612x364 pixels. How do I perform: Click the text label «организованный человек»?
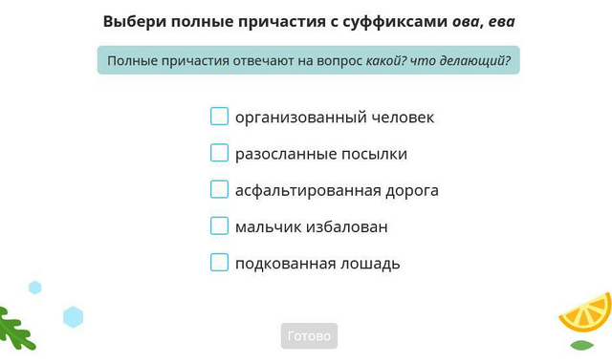(335, 118)
